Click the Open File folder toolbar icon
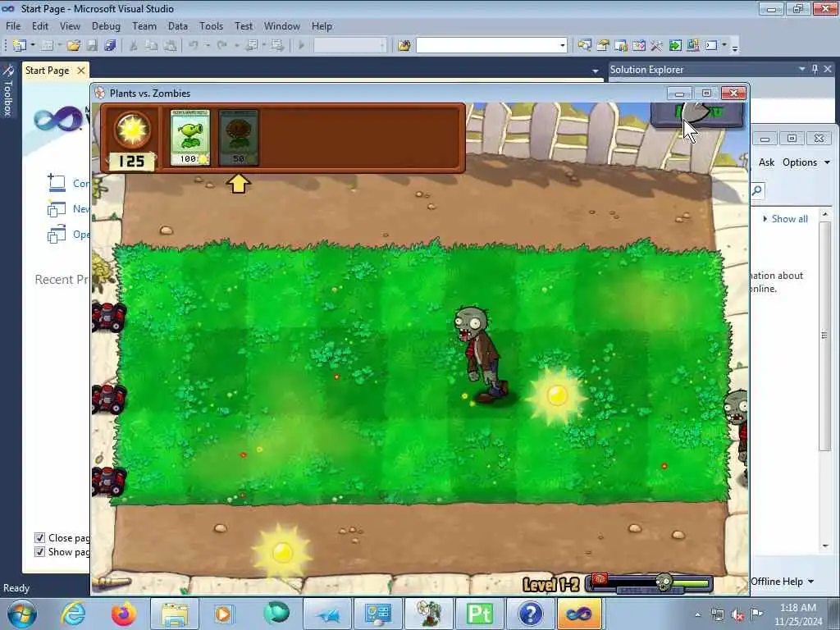The image size is (840, 630). [74, 46]
